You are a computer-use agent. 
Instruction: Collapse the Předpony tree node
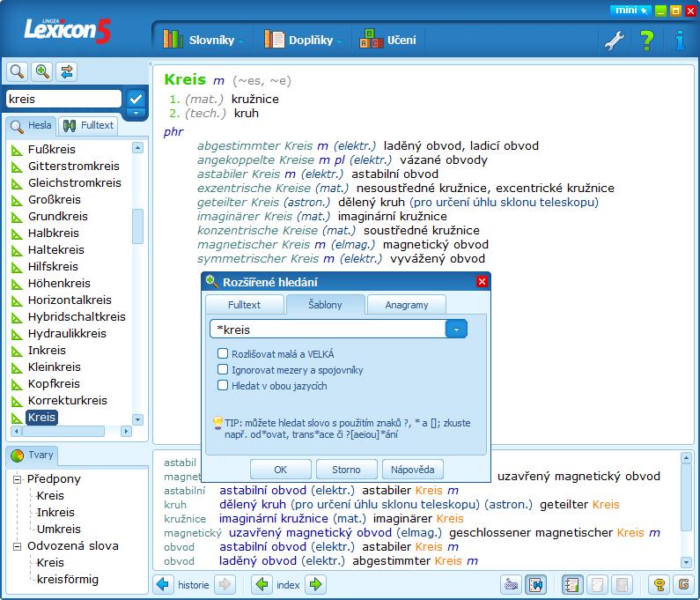click(17, 479)
